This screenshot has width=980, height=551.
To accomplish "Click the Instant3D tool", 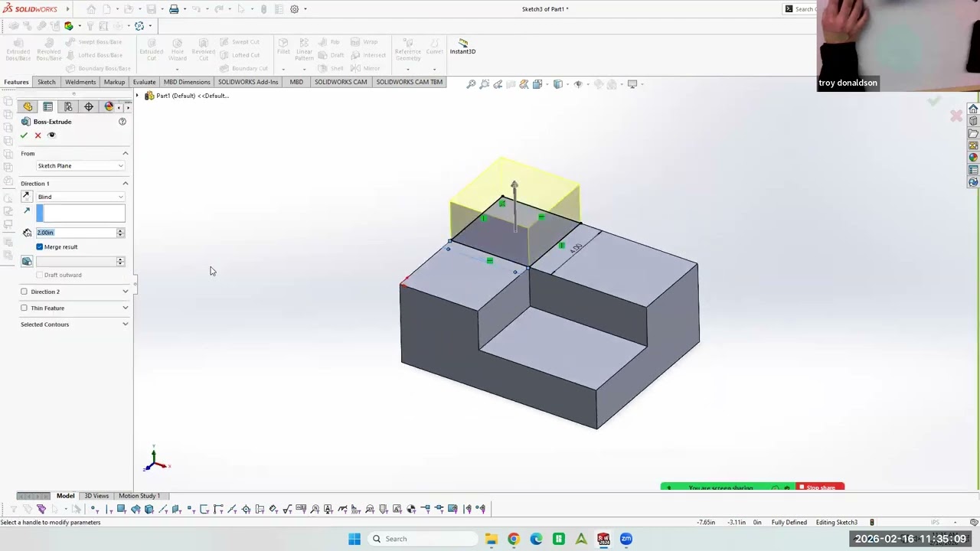I will (x=462, y=47).
